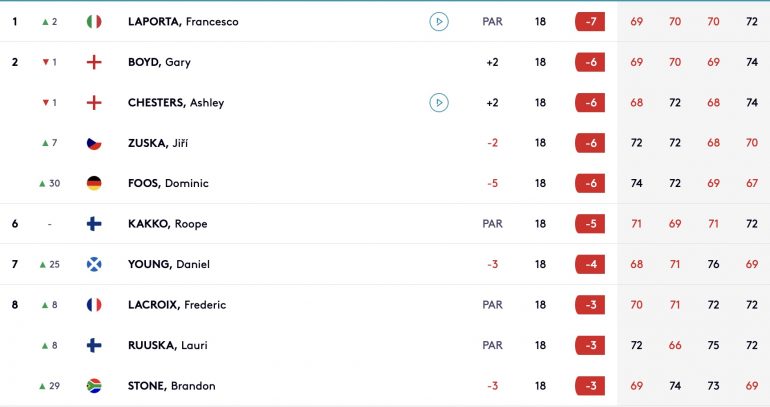Click Young's -4 total score badge
The width and height of the screenshot is (770, 407).
click(x=590, y=265)
